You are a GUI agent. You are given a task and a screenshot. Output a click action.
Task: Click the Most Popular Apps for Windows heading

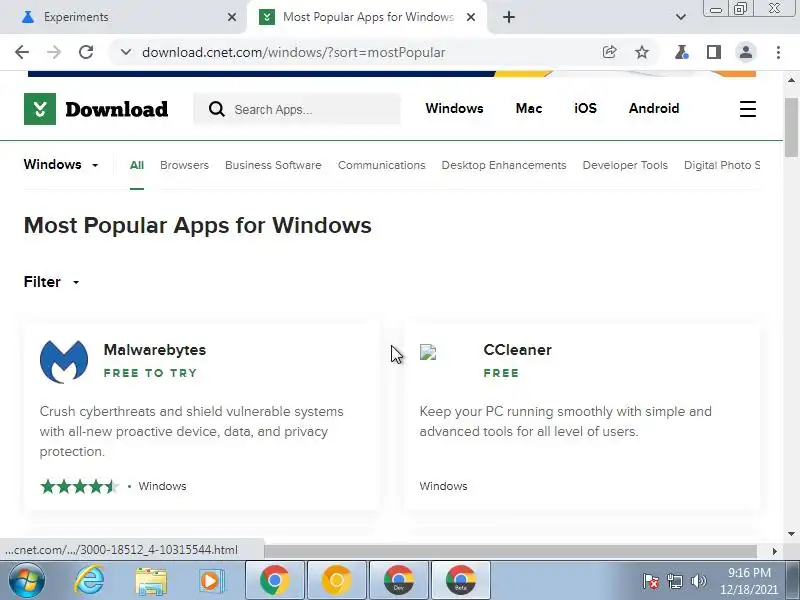[x=197, y=226]
